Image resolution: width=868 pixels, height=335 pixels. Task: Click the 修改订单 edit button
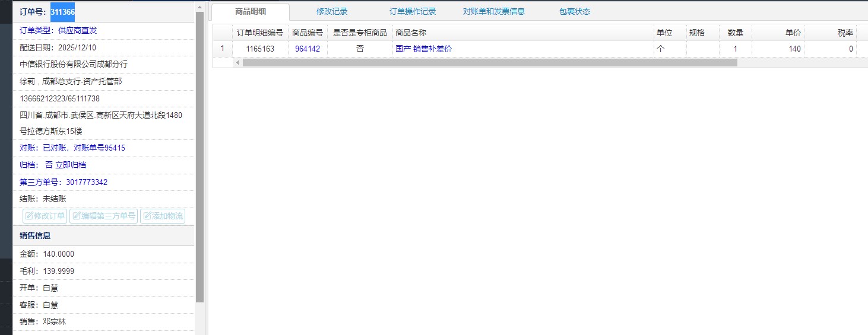[x=45, y=216]
